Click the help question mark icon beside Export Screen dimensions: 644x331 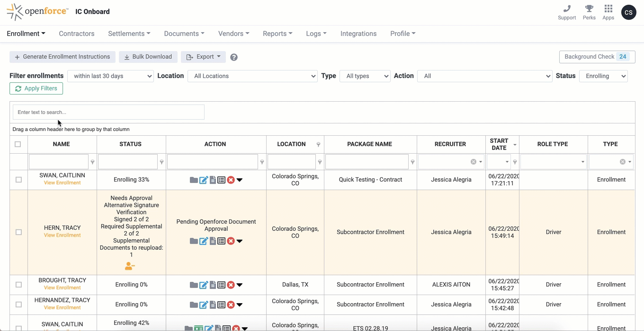[233, 57]
